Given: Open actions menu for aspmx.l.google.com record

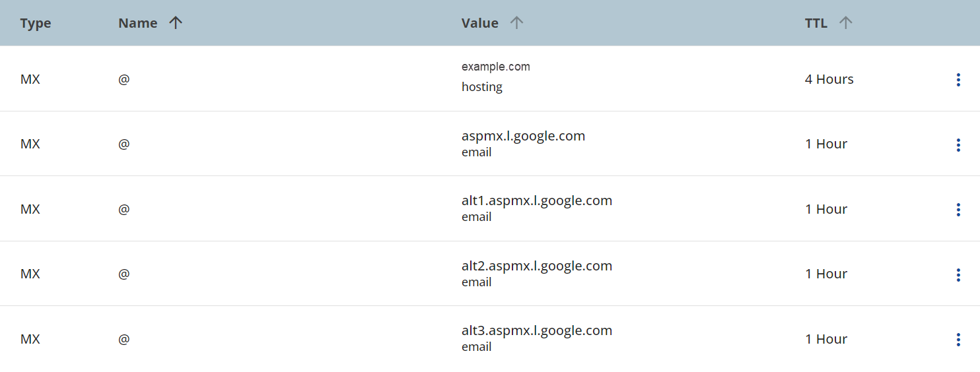Looking at the screenshot, I should [958, 145].
